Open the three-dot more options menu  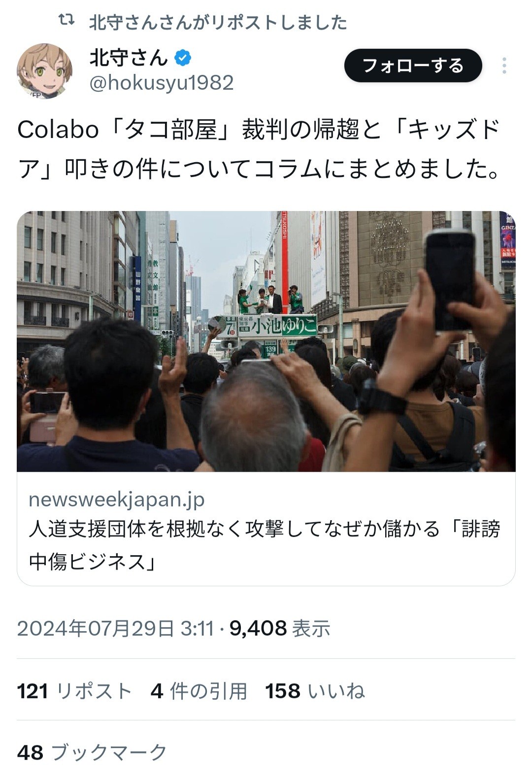coord(504,66)
